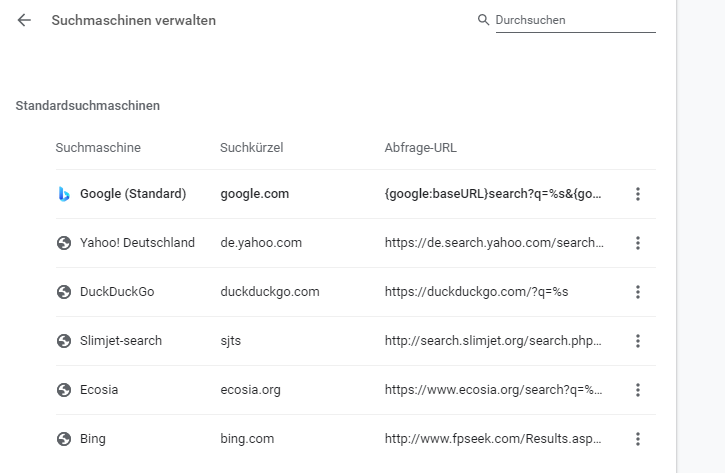
Task: Open the three-dot menu for Google (Standard)
Action: tap(638, 194)
